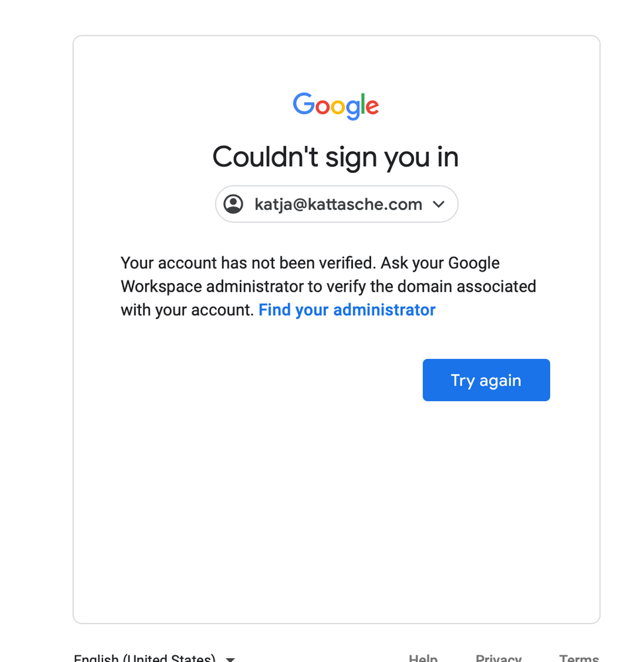Open the Help footer link

click(x=423, y=658)
